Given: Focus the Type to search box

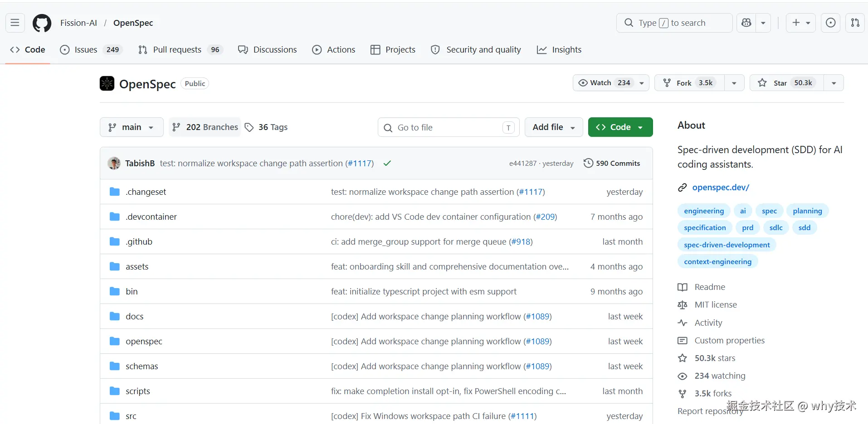Looking at the screenshot, I should 674,23.
